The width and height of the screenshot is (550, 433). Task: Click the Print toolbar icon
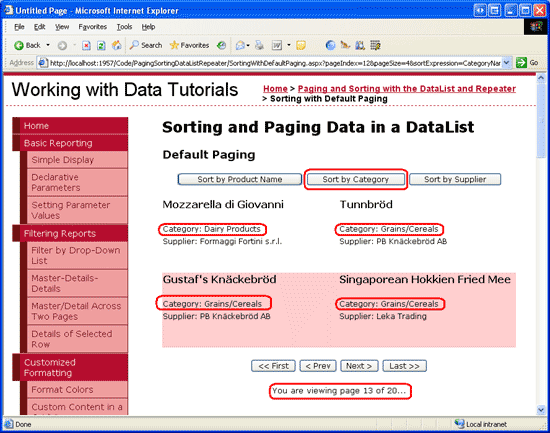pos(260,45)
